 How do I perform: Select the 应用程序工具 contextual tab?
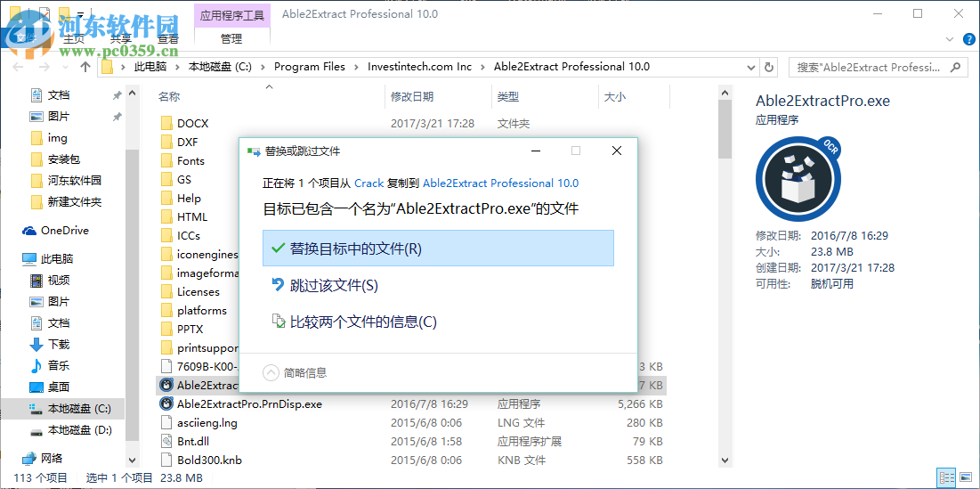[x=232, y=14]
